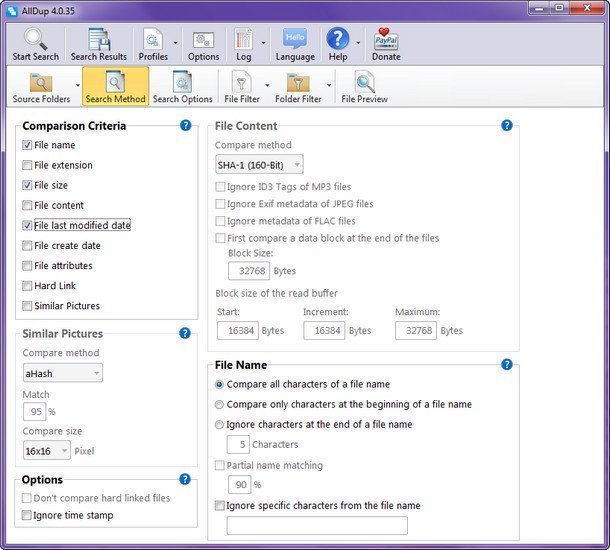The height and width of the screenshot is (550, 610).
Task: Click the Partial name matching percent field
Action: pos(239,484)
